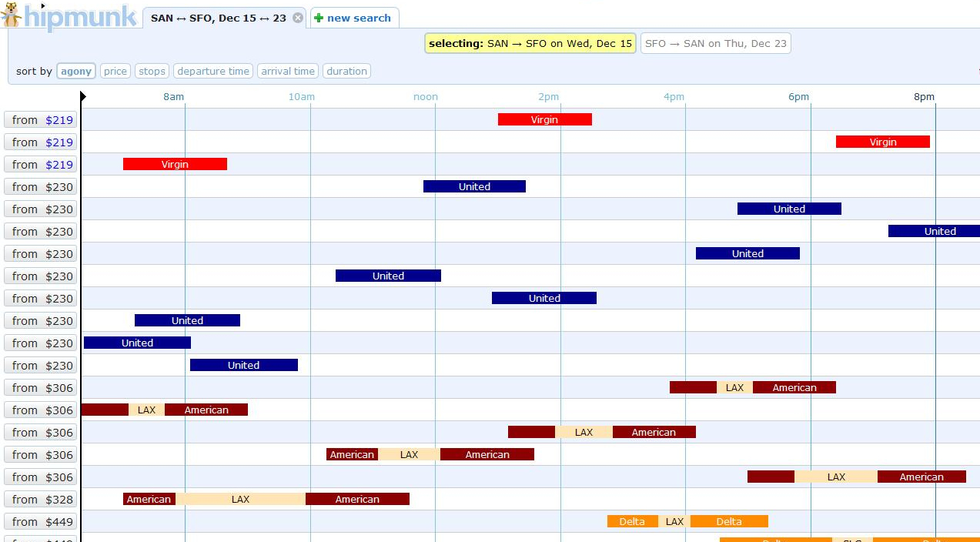Viewport: 980px width, 542px height.
Task: Click the second American leg arriving around 6:30pm
Action: point(794,387)
